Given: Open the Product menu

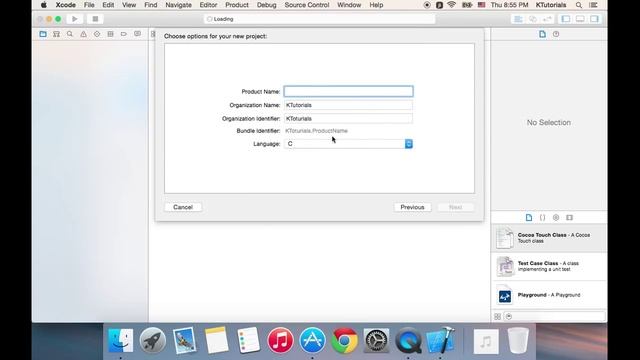Looking at the screenshot, I should [x=237, y=5].
